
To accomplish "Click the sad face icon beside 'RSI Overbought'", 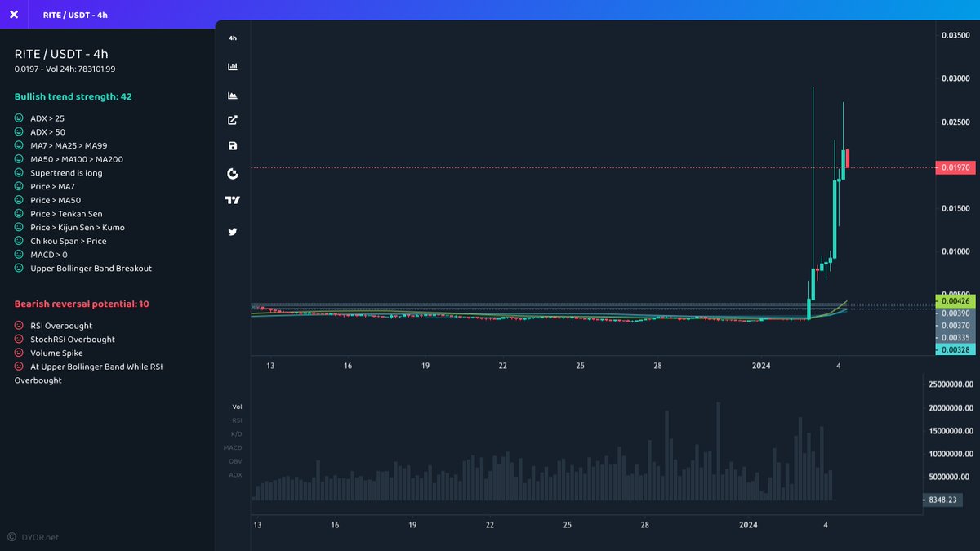I will click(x=19, y=326).
